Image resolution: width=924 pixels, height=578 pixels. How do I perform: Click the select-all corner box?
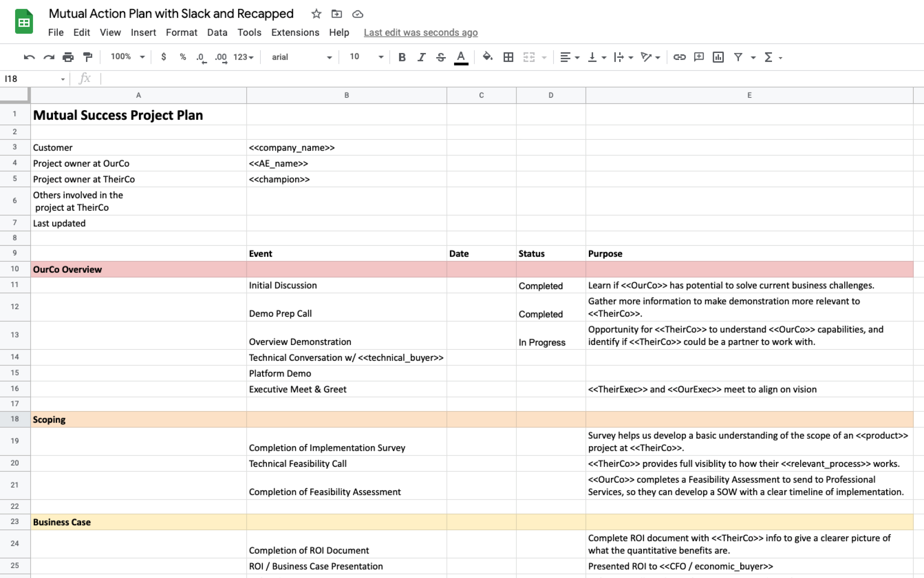pos(15,95)
